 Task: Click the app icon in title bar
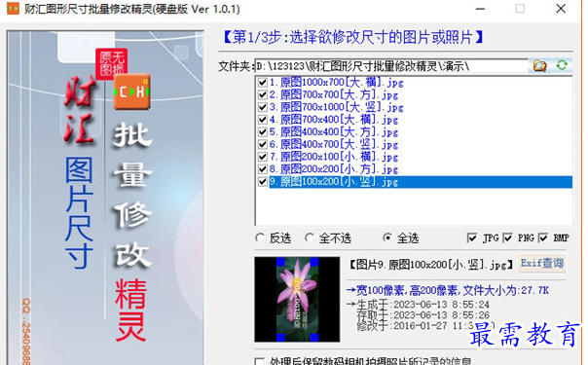point(13,8)
